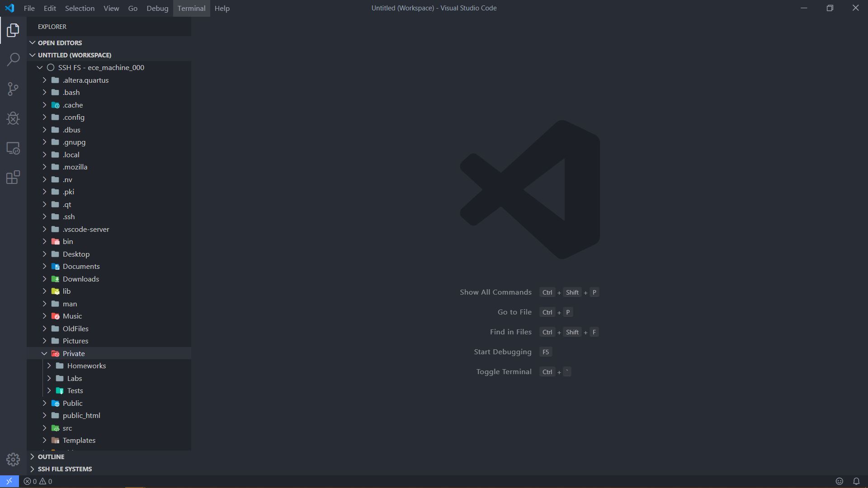Image resolution: width=868 pixels, height=488 pixels.
Task: Open the Debug view icon
Action: 13,118
